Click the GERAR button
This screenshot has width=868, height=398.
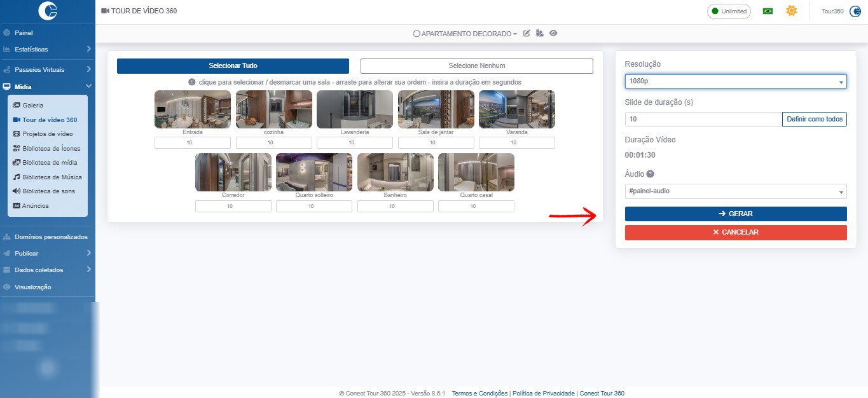(x=735, y=214)
